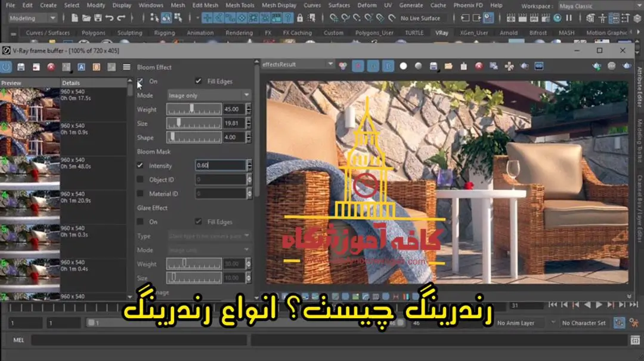Set history image as B
The height and width of the screenshot is (361, 644).
[x=97, y=67]
